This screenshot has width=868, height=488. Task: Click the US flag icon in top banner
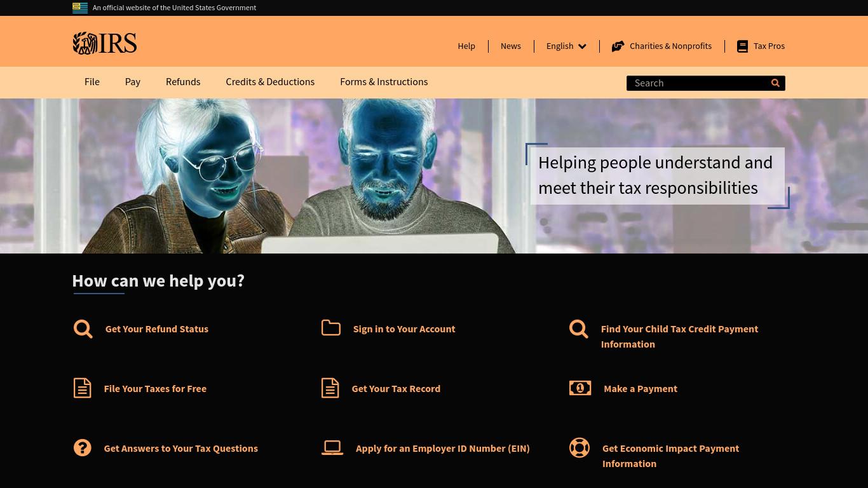pos(80,8)
